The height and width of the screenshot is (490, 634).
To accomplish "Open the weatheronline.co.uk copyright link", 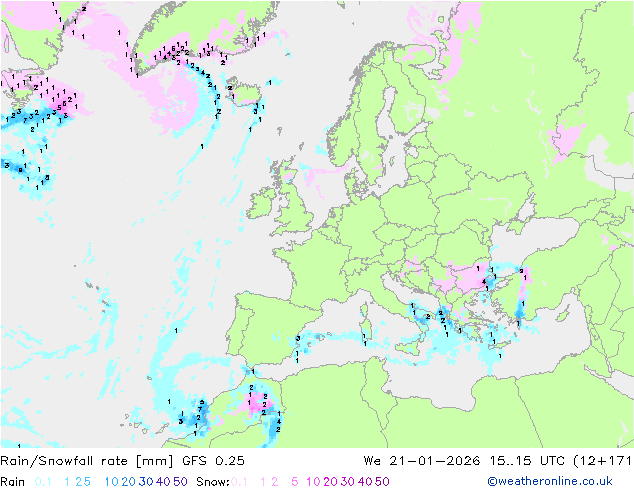I will pyautogui.click(x=550, y=481).
